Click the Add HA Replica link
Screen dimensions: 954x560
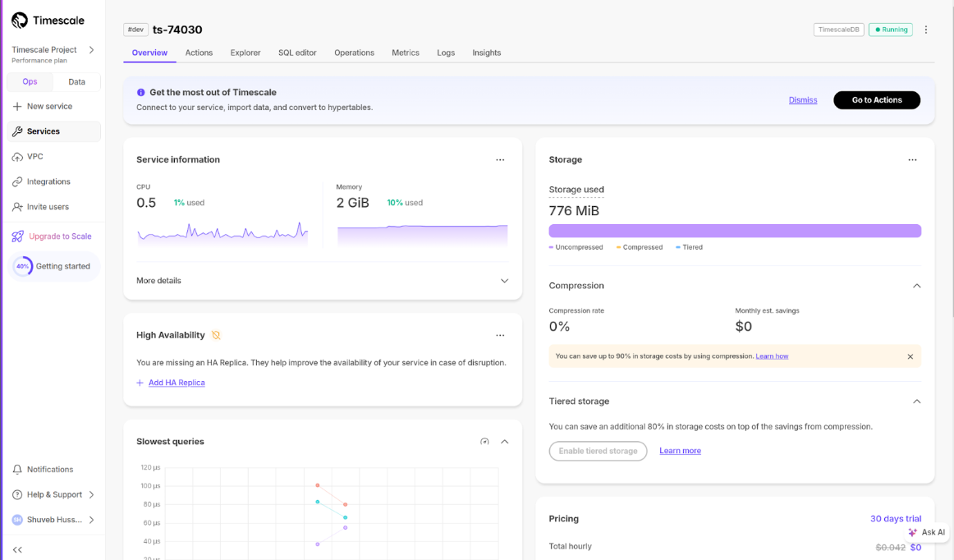(177, 383)
